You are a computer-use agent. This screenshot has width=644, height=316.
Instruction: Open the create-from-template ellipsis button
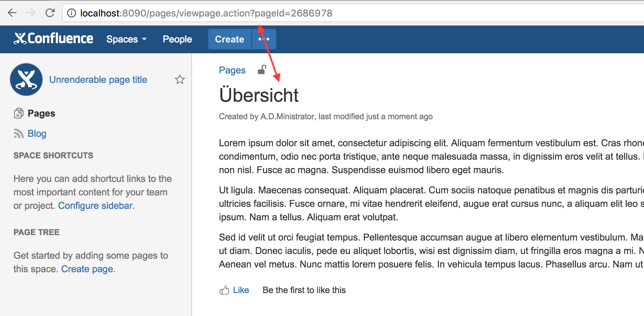(264, 39)
